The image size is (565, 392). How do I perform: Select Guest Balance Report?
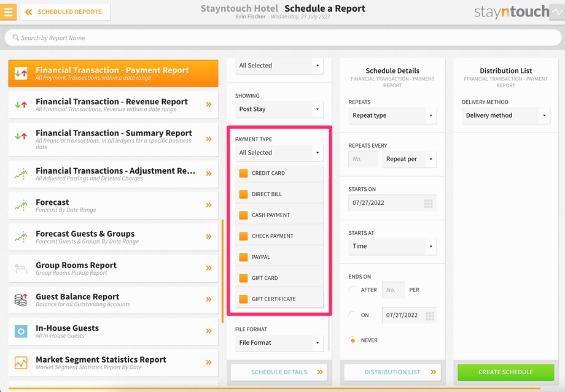(x=113, y=300)
